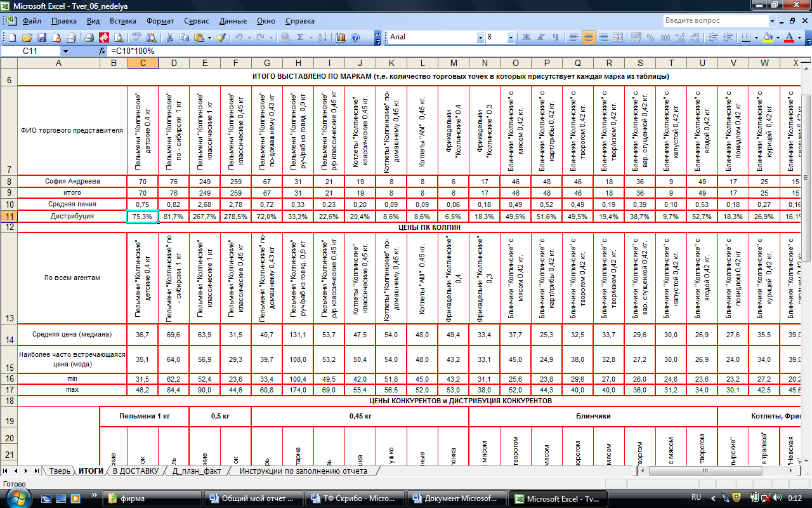The image size is (812, 508).
Task: Click Merge and Center icon
Action: tap(618, 37)
